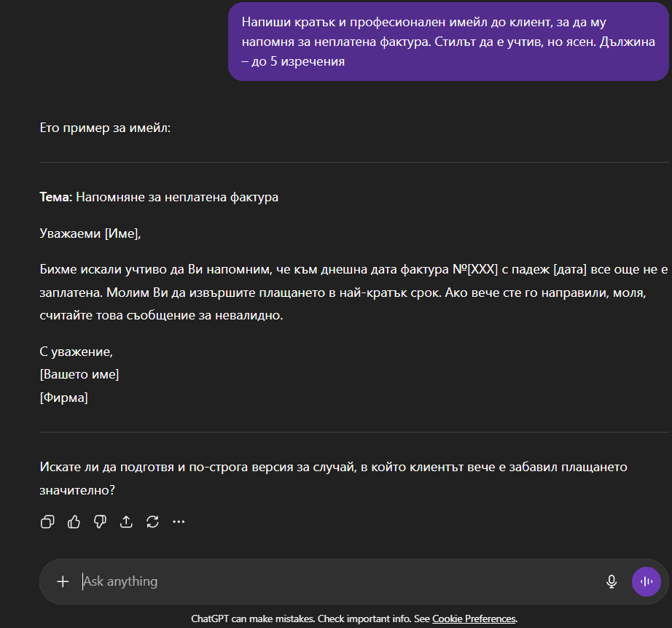
Task: Start dictation with the microphone icon
Action: coord(612,581)
